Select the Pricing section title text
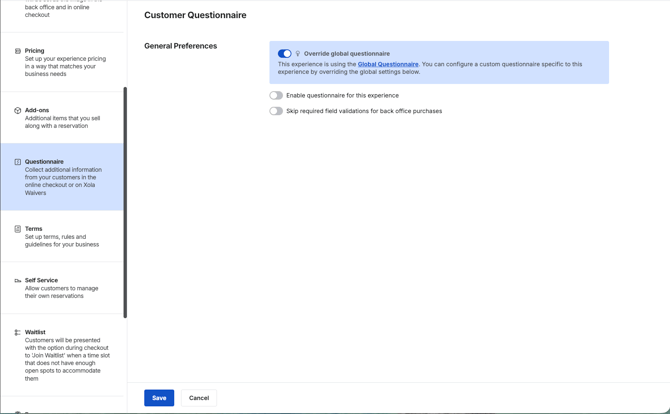This screenshot has height=414, width=670. tap(34, 51)
